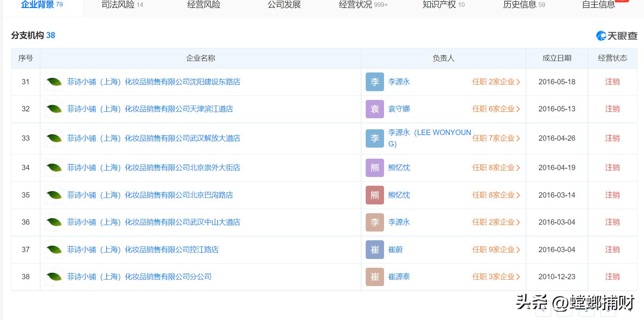This screenshot has height=320, width=644.
Task: Click the leaf logo in row 38
Action: [x=54, y=277]
